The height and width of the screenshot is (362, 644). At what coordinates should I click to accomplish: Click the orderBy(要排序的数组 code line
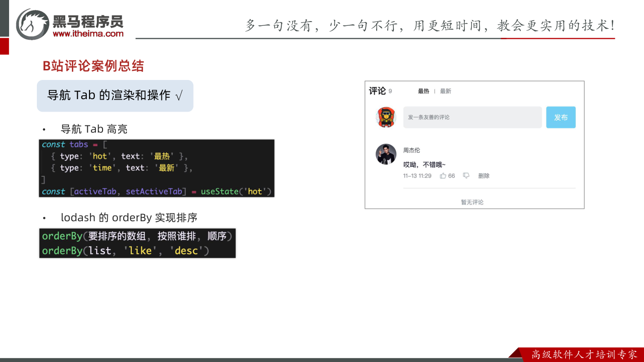click(x=137, y=236)
